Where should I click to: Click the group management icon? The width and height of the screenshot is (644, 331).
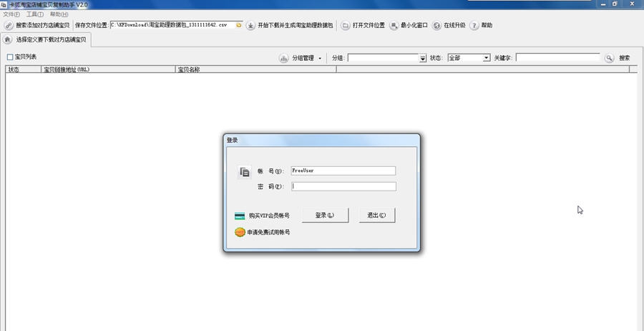(x=283, y=58)
